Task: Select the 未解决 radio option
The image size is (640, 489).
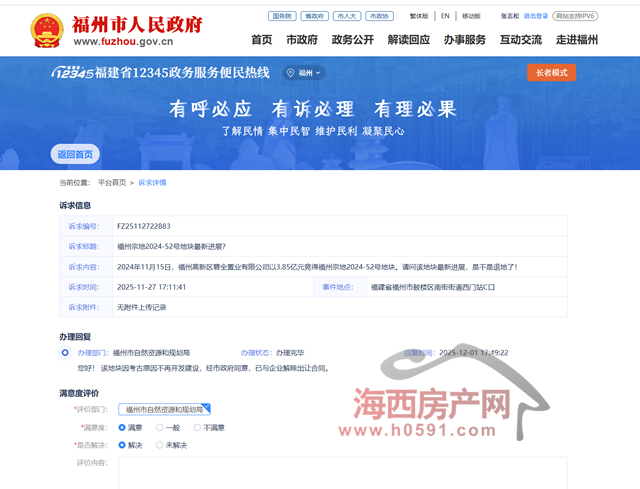Action: click(x=159, y=444)
